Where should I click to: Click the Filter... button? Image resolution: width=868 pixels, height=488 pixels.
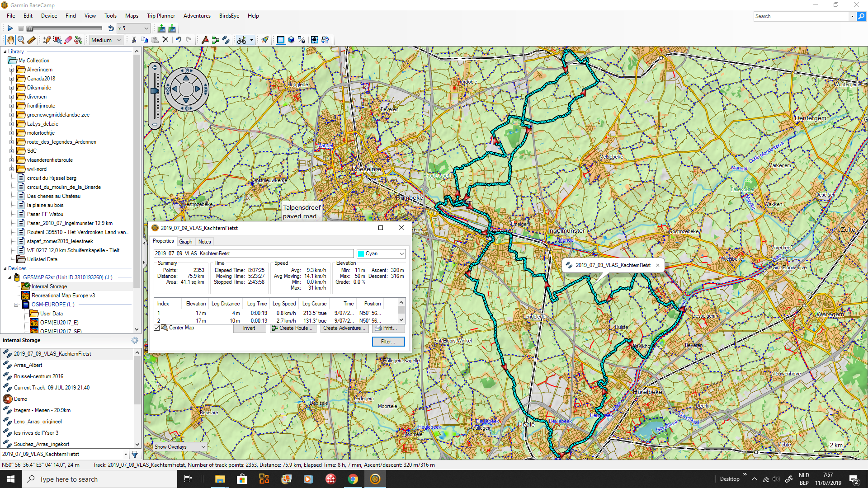point(388,342)
